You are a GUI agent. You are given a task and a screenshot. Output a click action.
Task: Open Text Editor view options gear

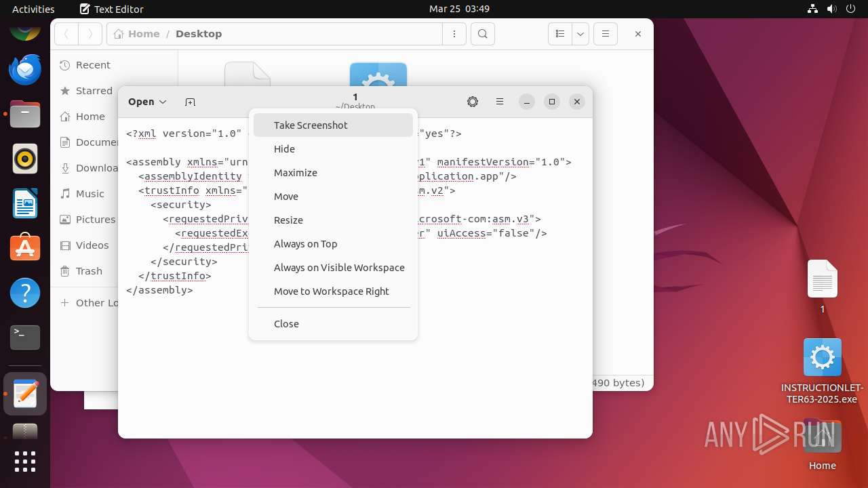pos(473,102)
